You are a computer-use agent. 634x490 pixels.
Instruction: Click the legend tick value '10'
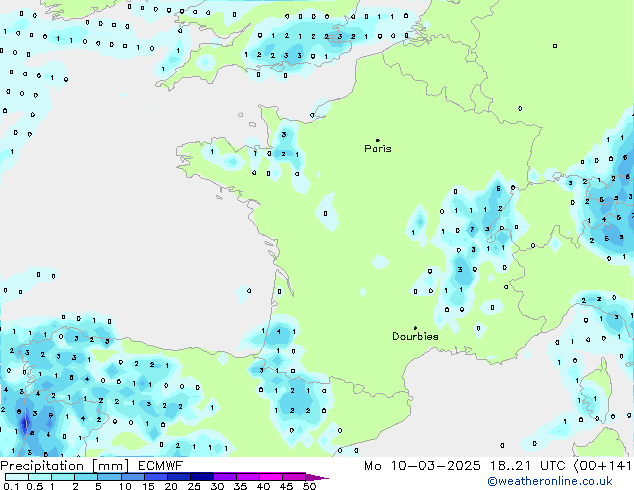[125, 486]
